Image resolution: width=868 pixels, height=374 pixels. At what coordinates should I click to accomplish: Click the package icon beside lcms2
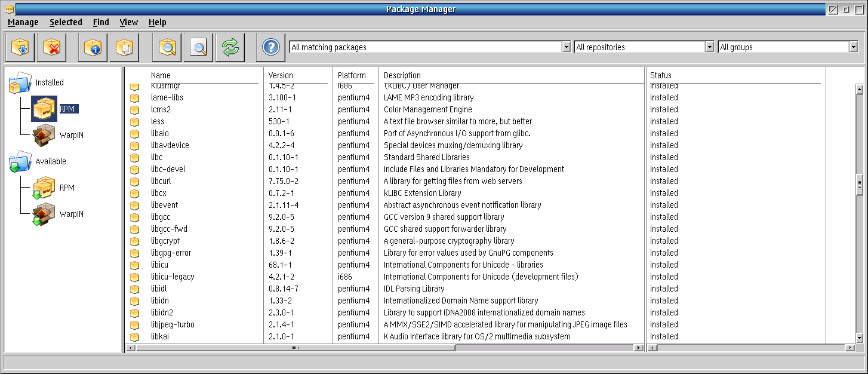click(x=135, y=109)
